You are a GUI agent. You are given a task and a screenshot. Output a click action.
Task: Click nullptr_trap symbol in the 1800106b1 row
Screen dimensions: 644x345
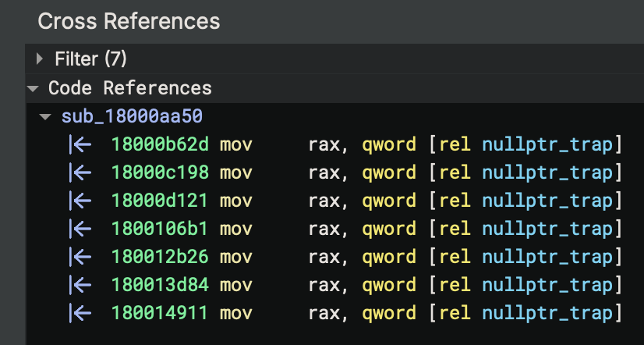(x=547, y=229)
